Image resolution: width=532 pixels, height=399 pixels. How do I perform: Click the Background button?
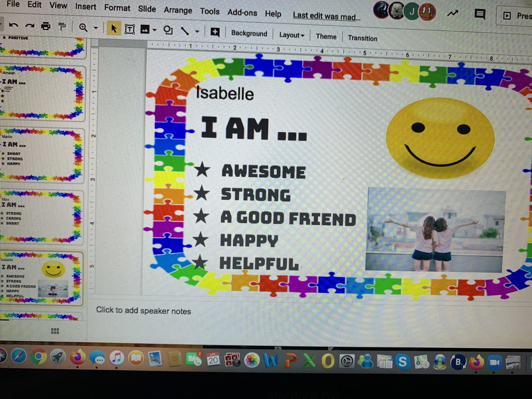tap(249, 34)
